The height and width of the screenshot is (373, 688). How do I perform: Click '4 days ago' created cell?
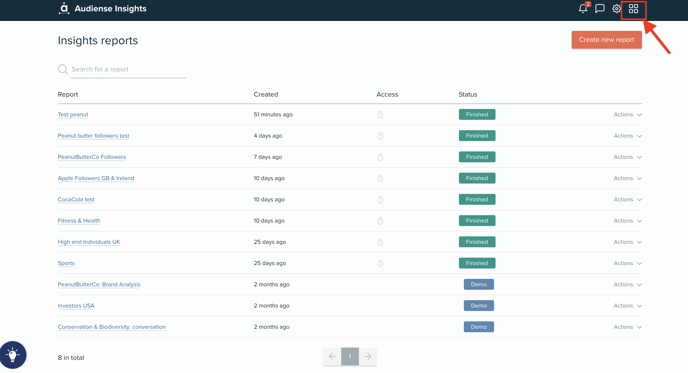click(268, 136)
